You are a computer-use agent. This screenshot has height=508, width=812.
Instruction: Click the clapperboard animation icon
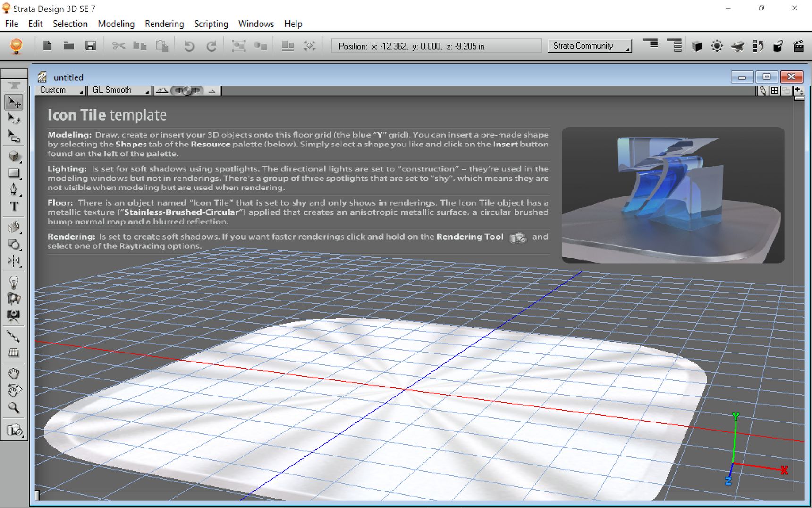pyautogui.click(x=798, y=46)
